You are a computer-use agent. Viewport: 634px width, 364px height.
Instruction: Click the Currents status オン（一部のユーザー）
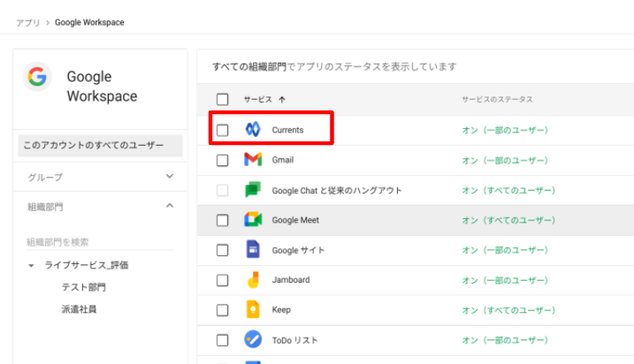[x=505, y=130]
